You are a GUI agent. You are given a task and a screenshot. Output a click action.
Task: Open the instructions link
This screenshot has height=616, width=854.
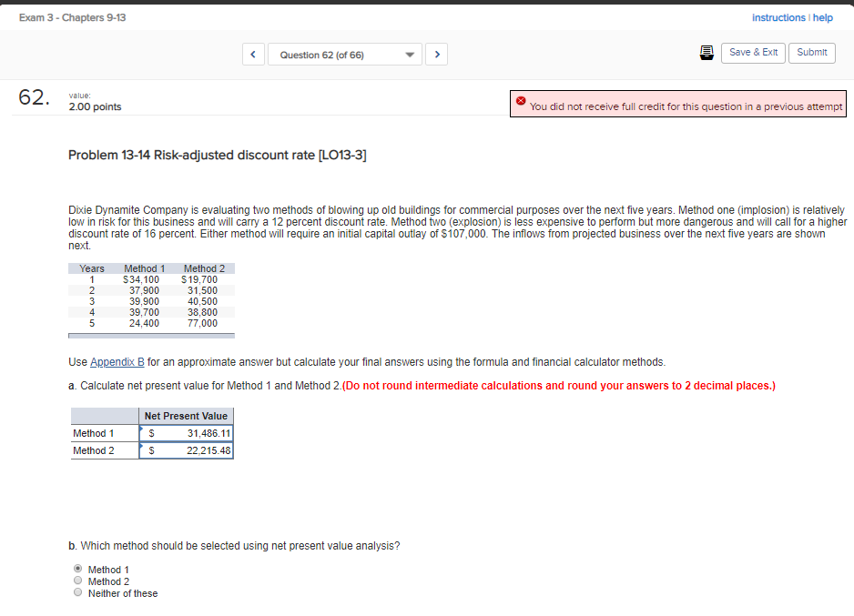(x=778, y=17)
